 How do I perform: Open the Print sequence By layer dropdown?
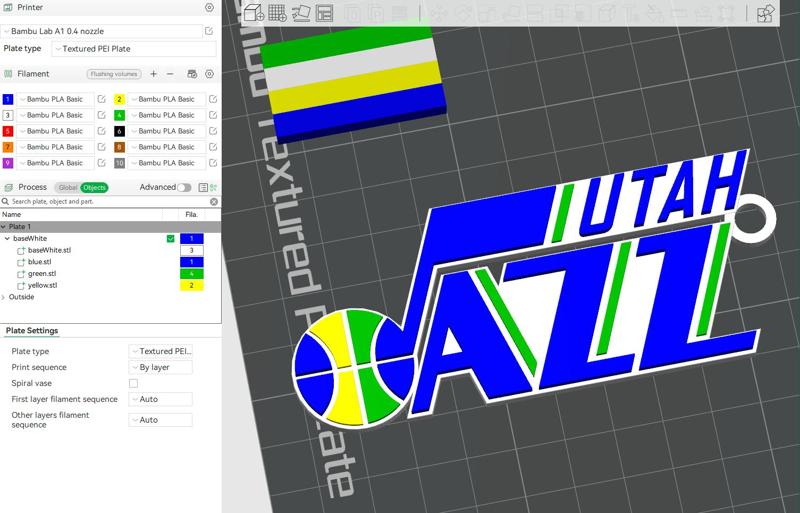pyautogui.click(x=161, y=368)
